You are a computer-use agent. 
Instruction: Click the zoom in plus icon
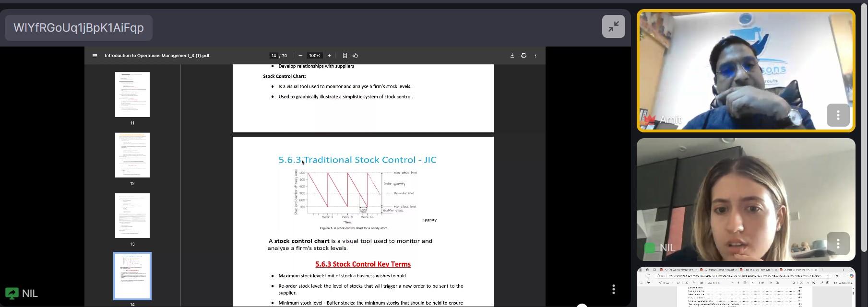(329, 56)
